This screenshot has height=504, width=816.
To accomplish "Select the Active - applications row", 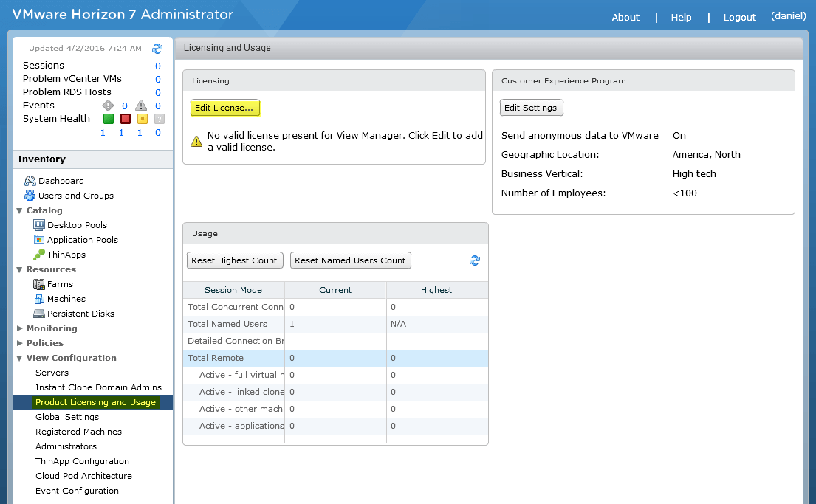I will (x=336, y=426).
